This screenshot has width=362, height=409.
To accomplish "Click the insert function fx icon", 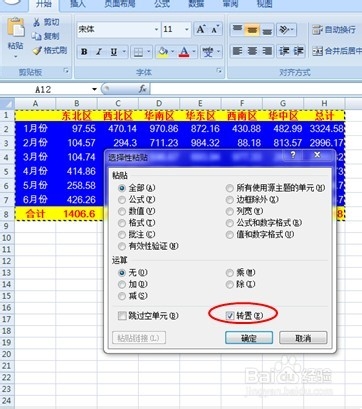I will [143, 89].
